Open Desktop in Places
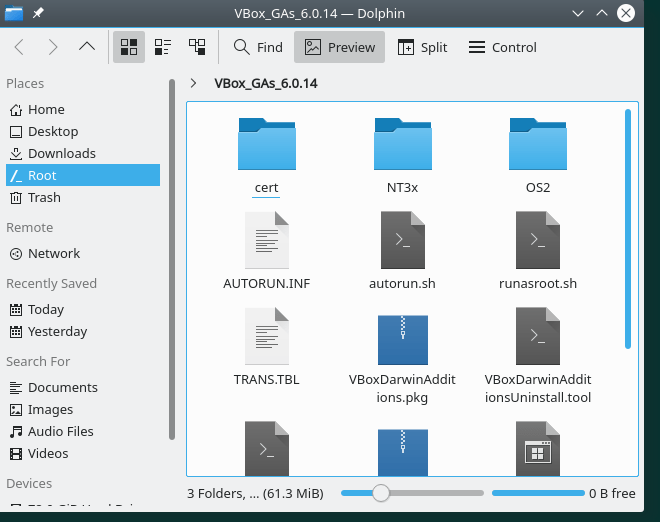The width and height of the screenshot is (660, 522). (83, 132)
